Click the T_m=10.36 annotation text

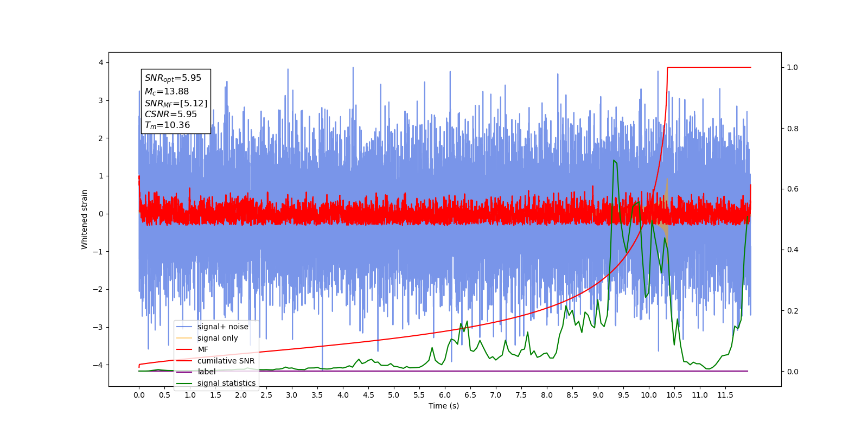click(x=167, y=125)
